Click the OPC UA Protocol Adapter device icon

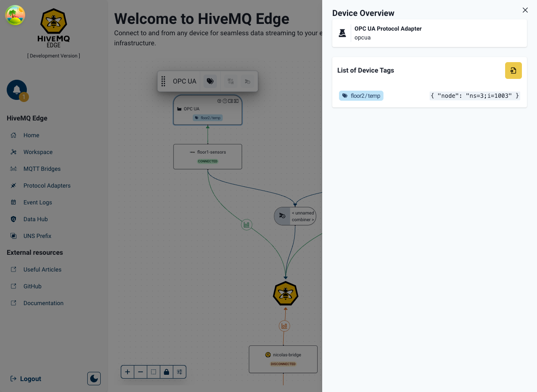click(x=342, y=33)
